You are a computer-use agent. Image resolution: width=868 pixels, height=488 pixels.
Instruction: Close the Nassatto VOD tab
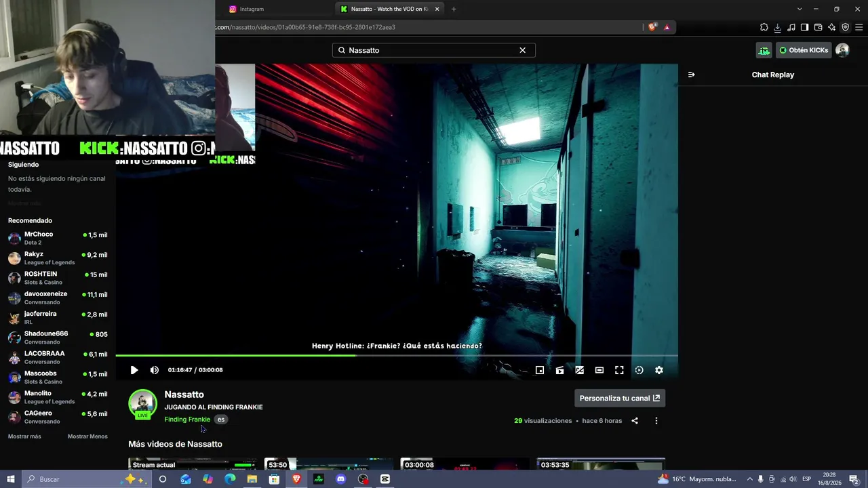[437, 9]
